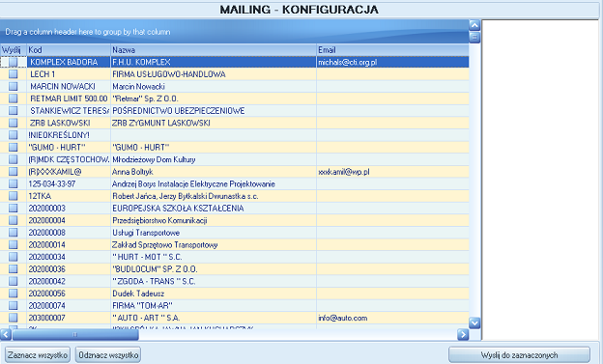Select the F.H.U. KOMPLEX name cell
603x364 pixels.
tap(214, 62)
